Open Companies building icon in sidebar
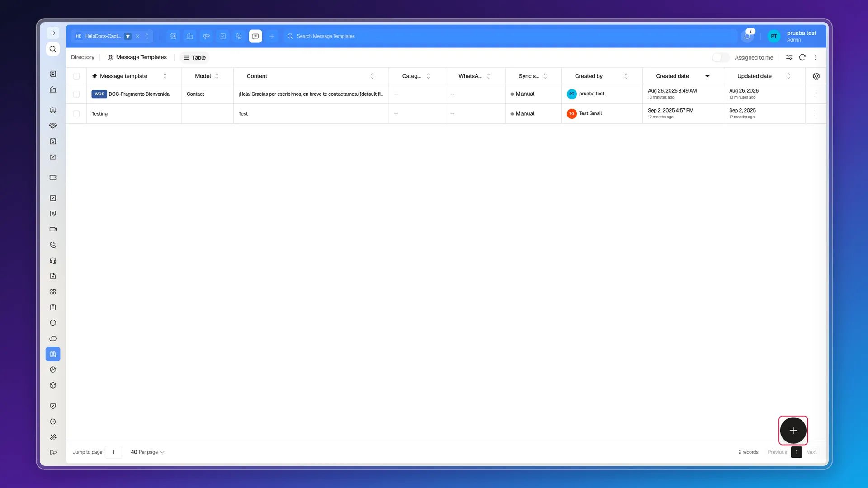Image resolution: width=868 pixels, height=488 pixels. pos(53,90)
